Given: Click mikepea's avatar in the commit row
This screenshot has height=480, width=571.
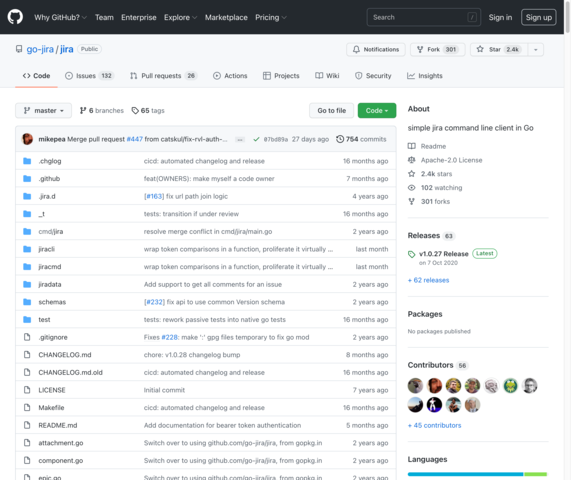Looking at the screenshot, I should [27, 139].
